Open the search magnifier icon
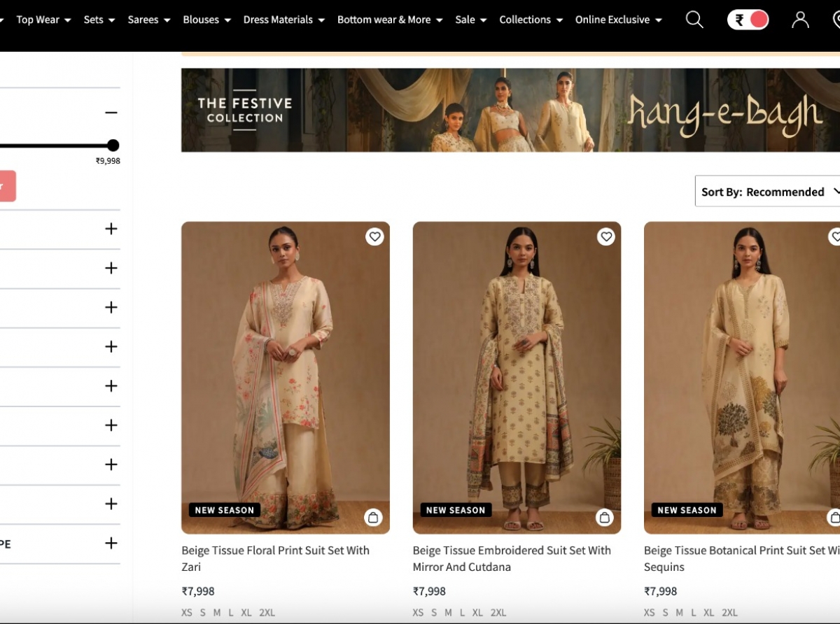 click(694, 20)
